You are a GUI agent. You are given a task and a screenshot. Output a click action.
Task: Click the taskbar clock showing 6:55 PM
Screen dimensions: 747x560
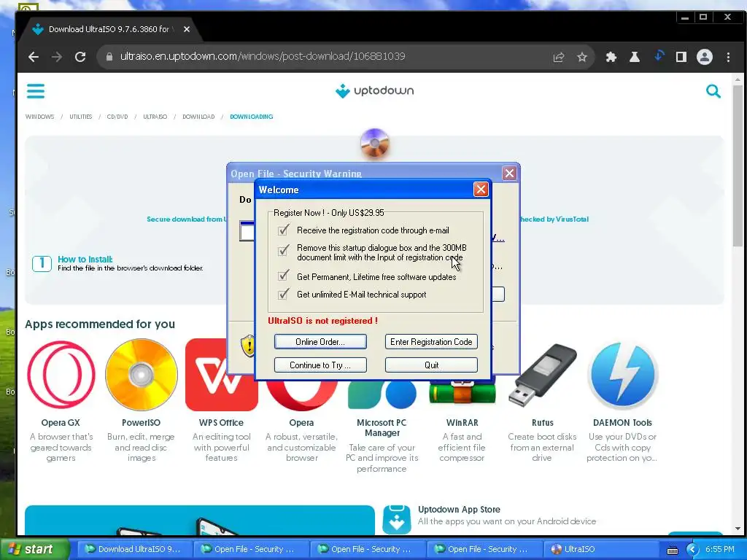tap(719, 549)
